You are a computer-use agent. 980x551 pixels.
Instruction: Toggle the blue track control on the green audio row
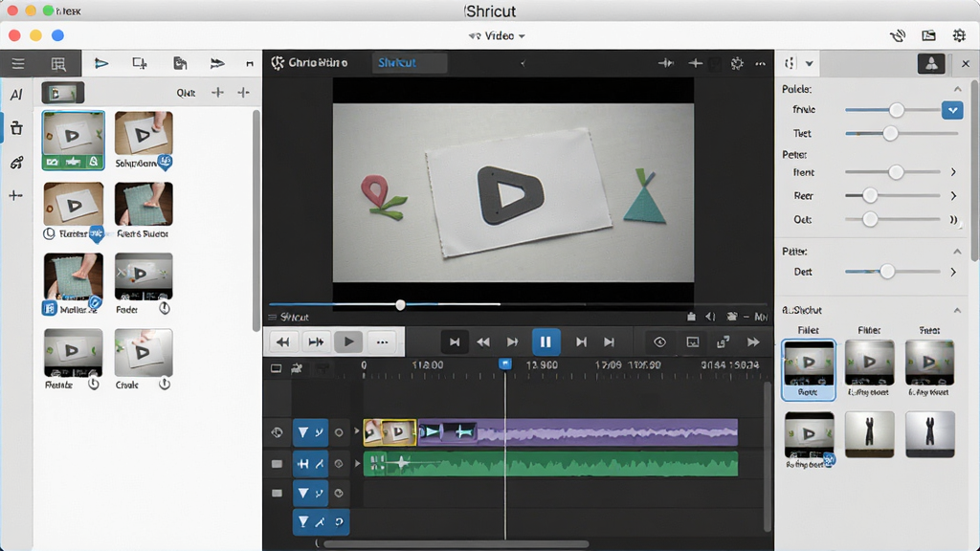[x=310, y=464]
